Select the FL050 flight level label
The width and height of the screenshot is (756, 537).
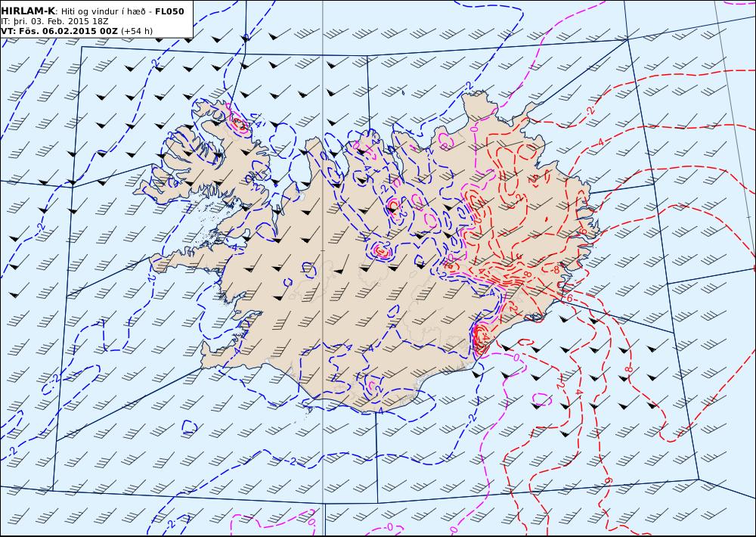[x=169, y=11]
